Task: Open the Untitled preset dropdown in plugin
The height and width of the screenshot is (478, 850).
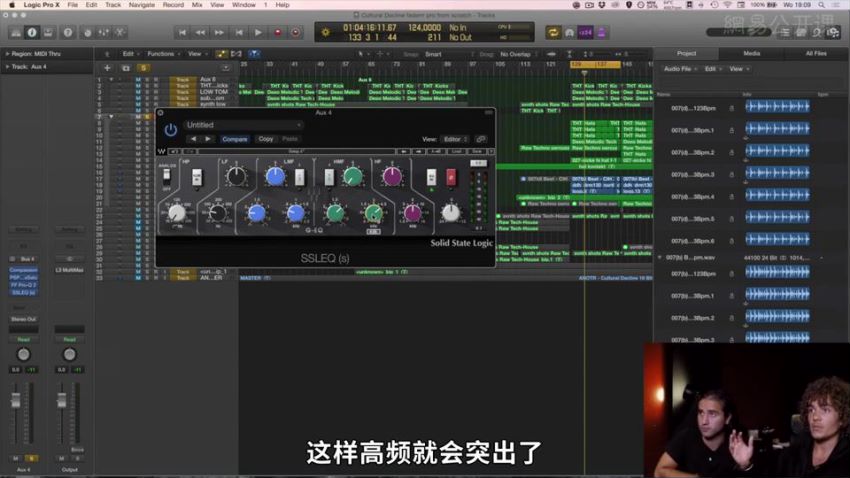Action: point(243,125)
